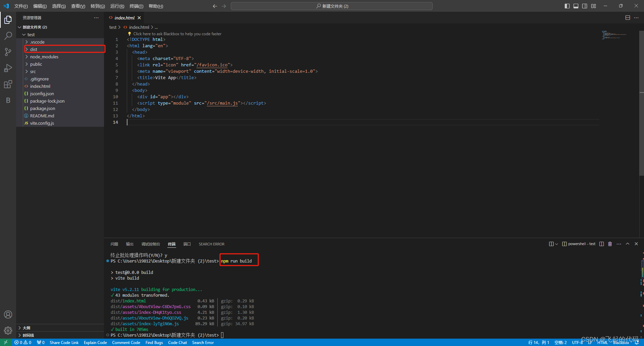Open the 编辑(E) menu

pos(40,6)
